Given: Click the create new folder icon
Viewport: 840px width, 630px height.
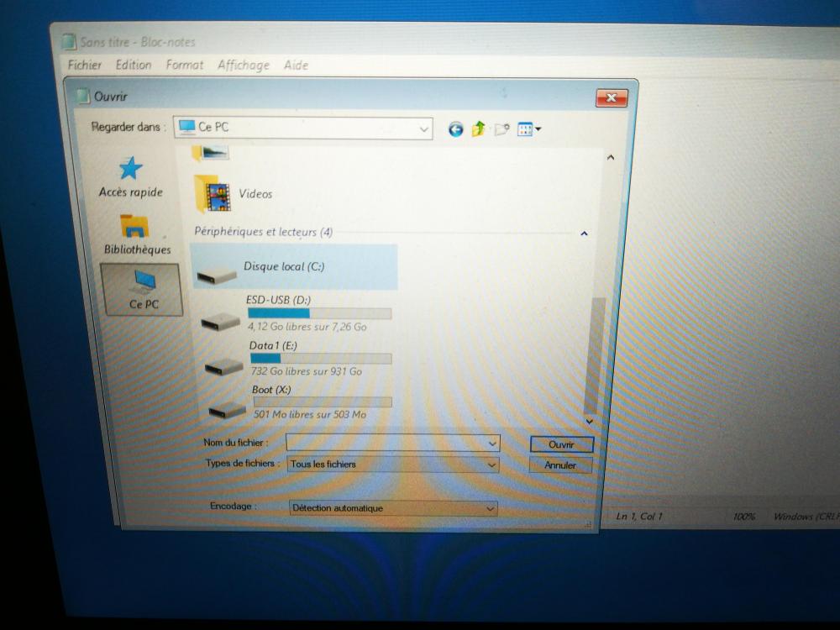Looking at the screenshot, I should tap(501, 129).
